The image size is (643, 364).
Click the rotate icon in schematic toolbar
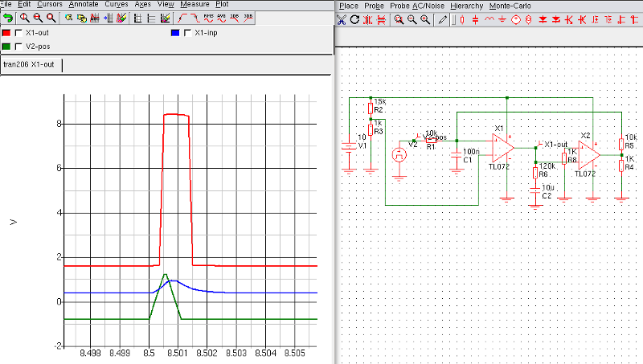click(x=354, y=19)
